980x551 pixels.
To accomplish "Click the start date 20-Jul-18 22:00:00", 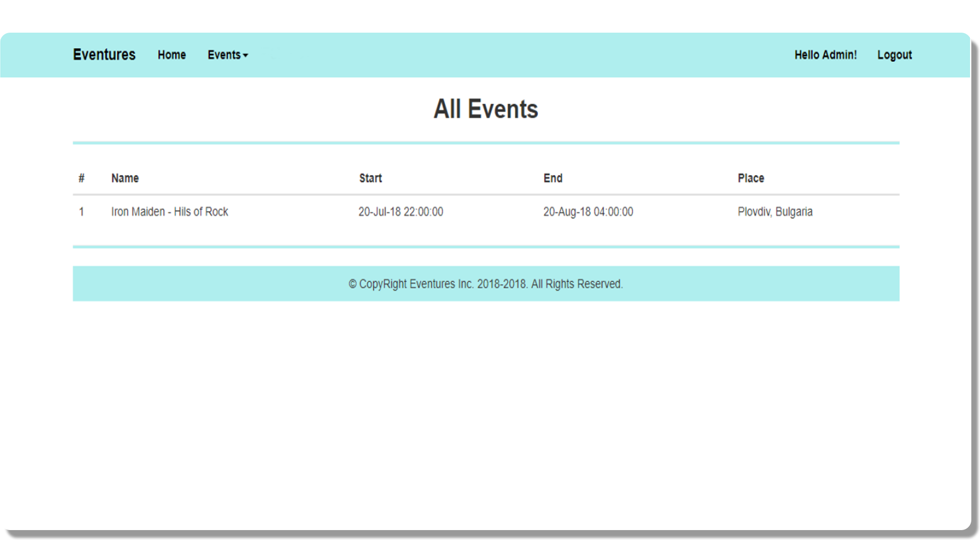I will [401, 212].
